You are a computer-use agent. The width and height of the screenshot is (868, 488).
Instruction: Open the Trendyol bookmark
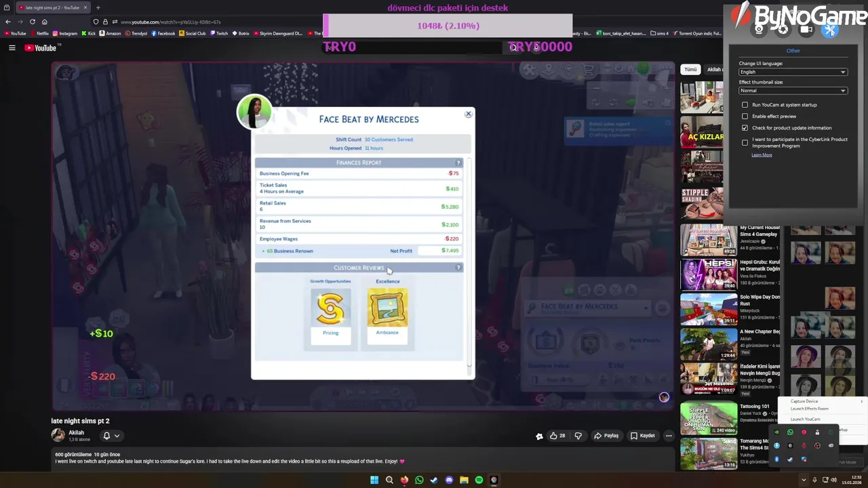tap(136, 33)
